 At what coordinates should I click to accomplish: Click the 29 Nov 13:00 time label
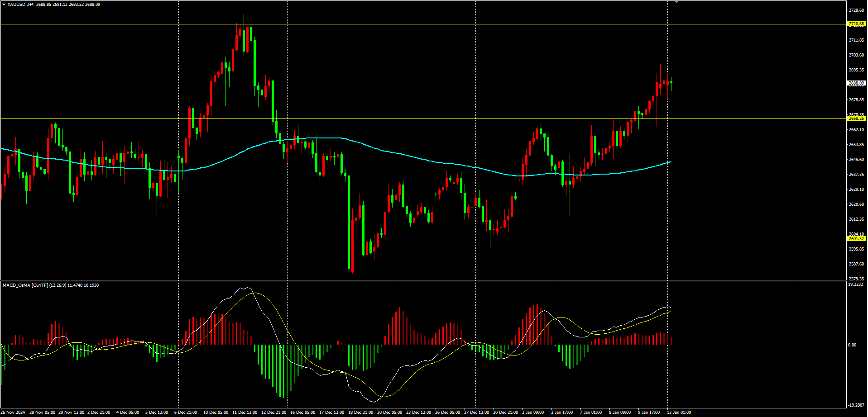(71, 412)
